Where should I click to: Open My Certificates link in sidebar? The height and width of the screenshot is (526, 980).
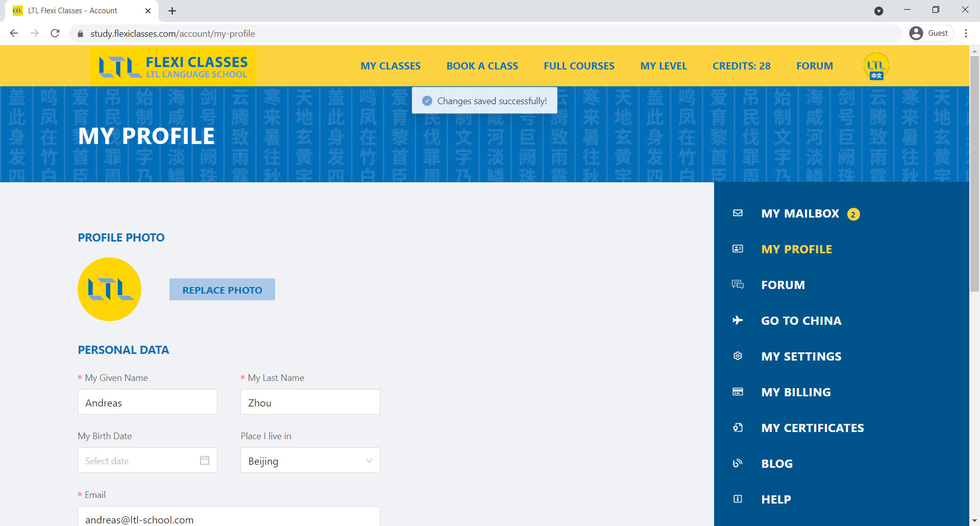tap(813, 428)
